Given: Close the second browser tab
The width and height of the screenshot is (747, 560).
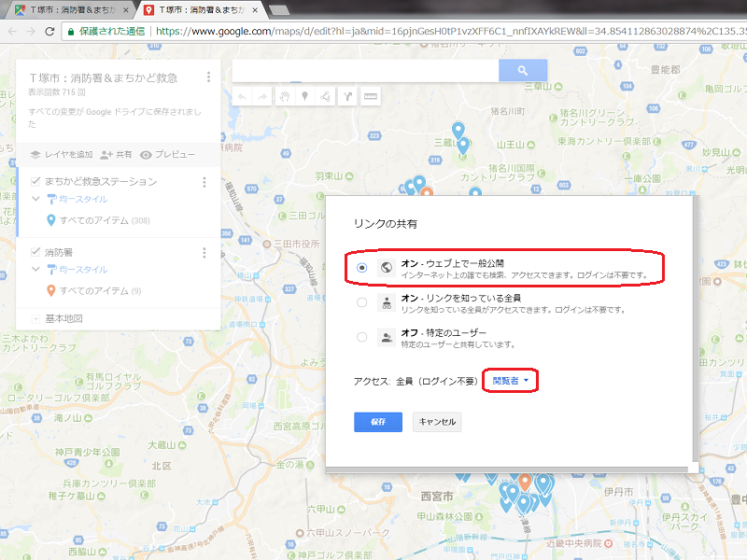Looking at the screenshot, I should click(x=255, y=9).
